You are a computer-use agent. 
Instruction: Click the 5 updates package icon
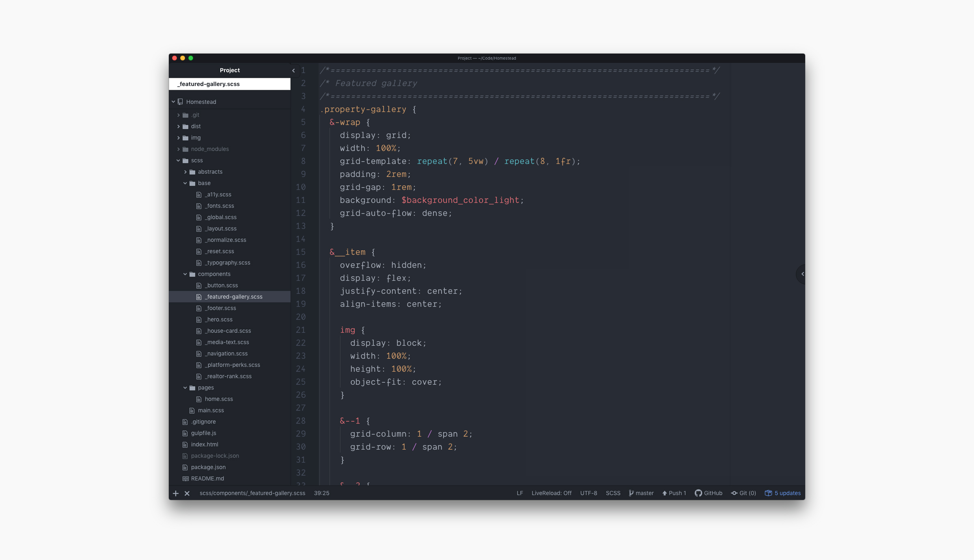point(768,493)
